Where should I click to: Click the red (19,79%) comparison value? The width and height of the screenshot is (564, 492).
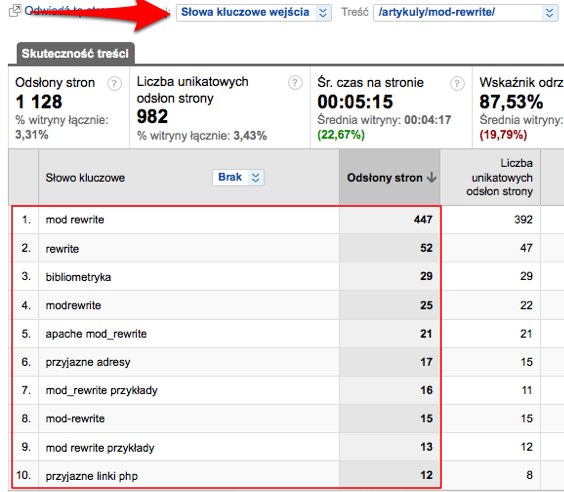click(503, 135)
